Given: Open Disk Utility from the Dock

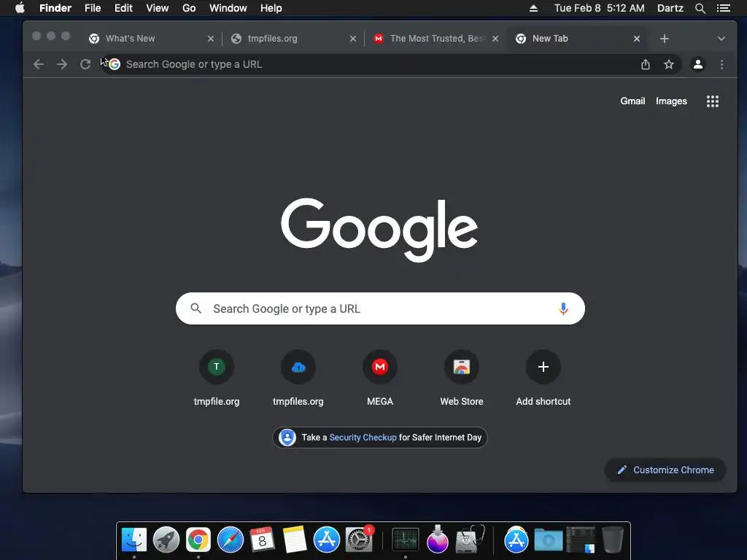Looking at the screenshot, I should [x=470, y=540].
